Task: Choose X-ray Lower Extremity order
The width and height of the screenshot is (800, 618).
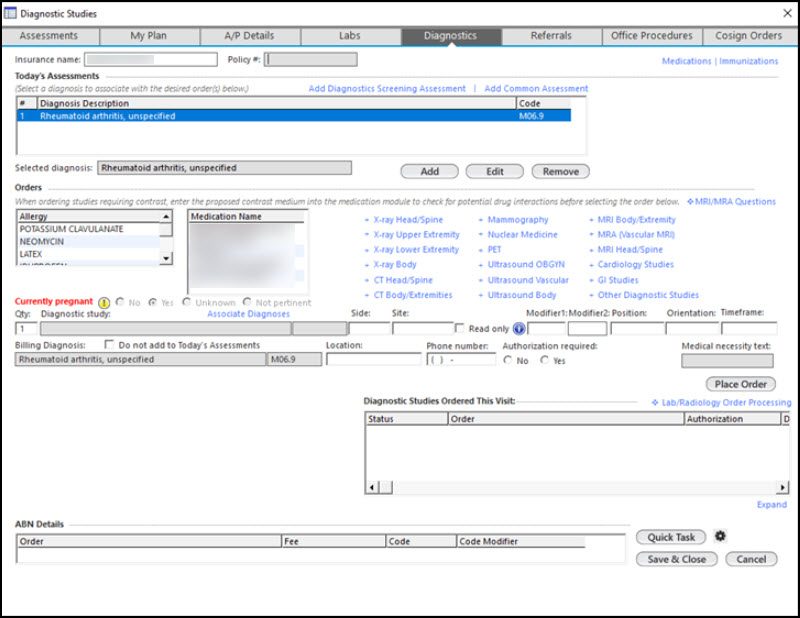Action: [x=416, y=249]
